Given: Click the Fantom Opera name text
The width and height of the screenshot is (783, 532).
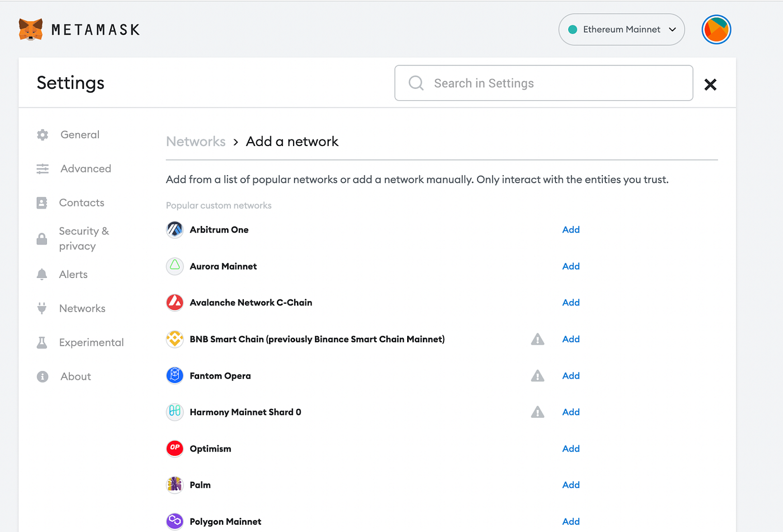Looking at the screenshot, I should pyautogui.click(x=220, y=376).
